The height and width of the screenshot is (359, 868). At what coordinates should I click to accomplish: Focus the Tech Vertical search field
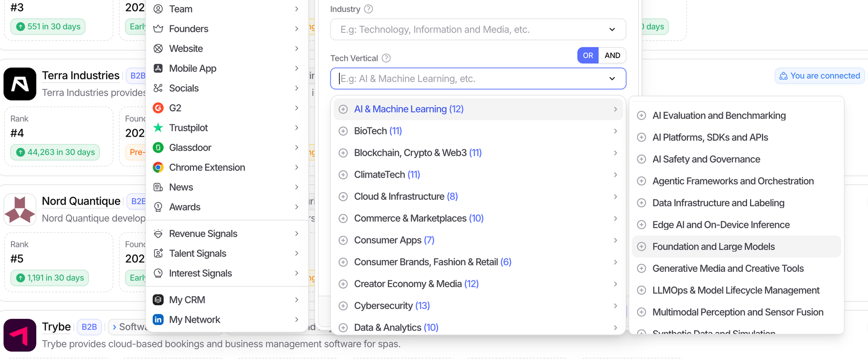(469, 79)
